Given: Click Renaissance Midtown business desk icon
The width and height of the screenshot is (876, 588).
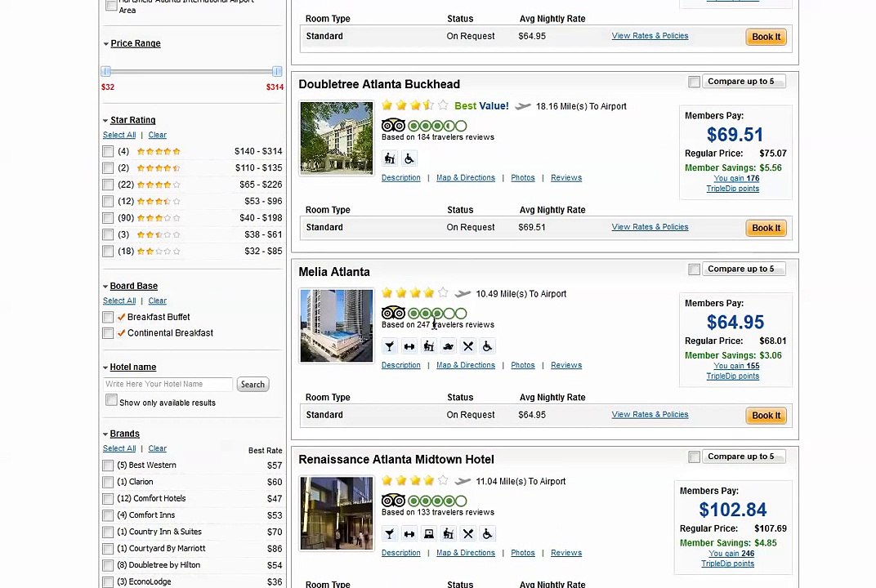Looking at the screenshot, I should (448, 534).
